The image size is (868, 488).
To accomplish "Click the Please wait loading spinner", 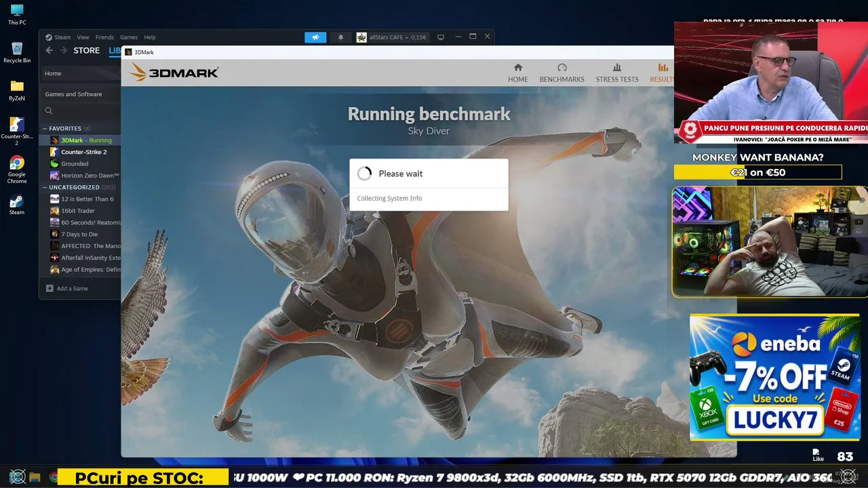I will [365, 174].
